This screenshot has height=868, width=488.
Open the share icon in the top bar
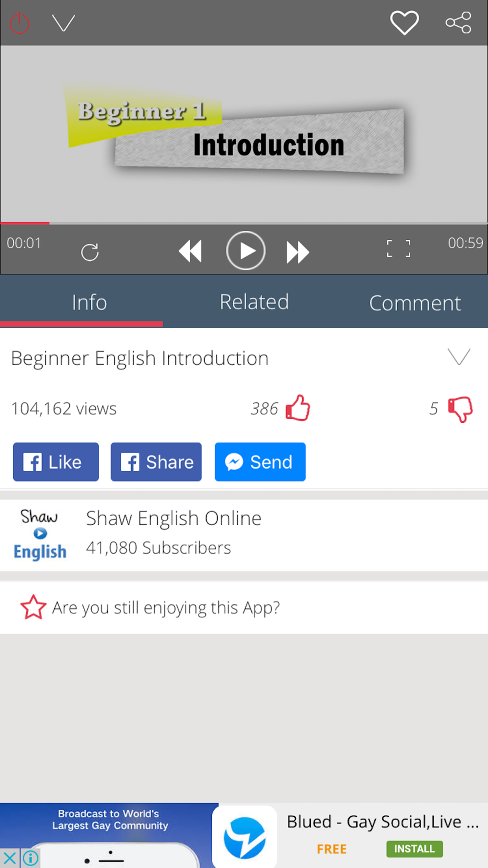(x=458, y=23)
